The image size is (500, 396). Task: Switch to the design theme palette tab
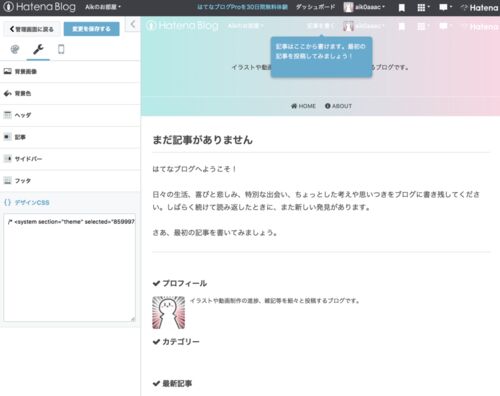pyautogui.click(x=15, y=49)
